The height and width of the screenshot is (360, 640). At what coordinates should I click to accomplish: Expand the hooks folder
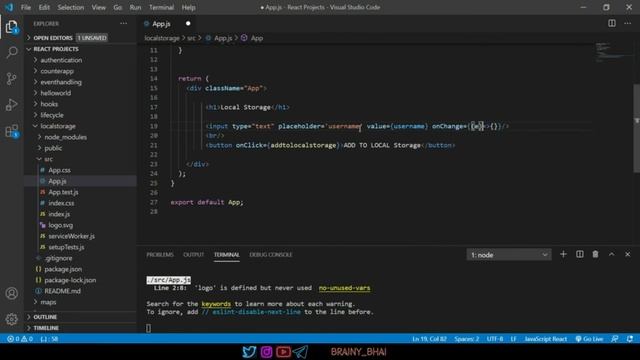click(x=49, y=104)
